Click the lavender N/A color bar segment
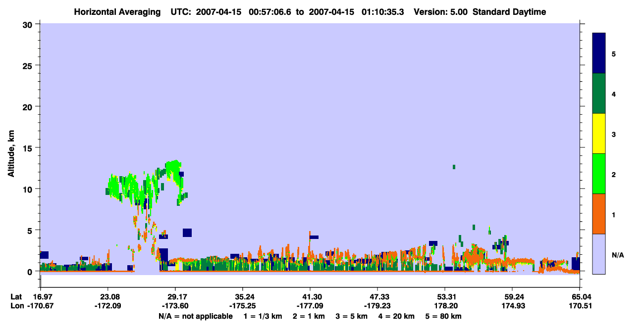Screen dimensions: 644x330 (599, 254)
